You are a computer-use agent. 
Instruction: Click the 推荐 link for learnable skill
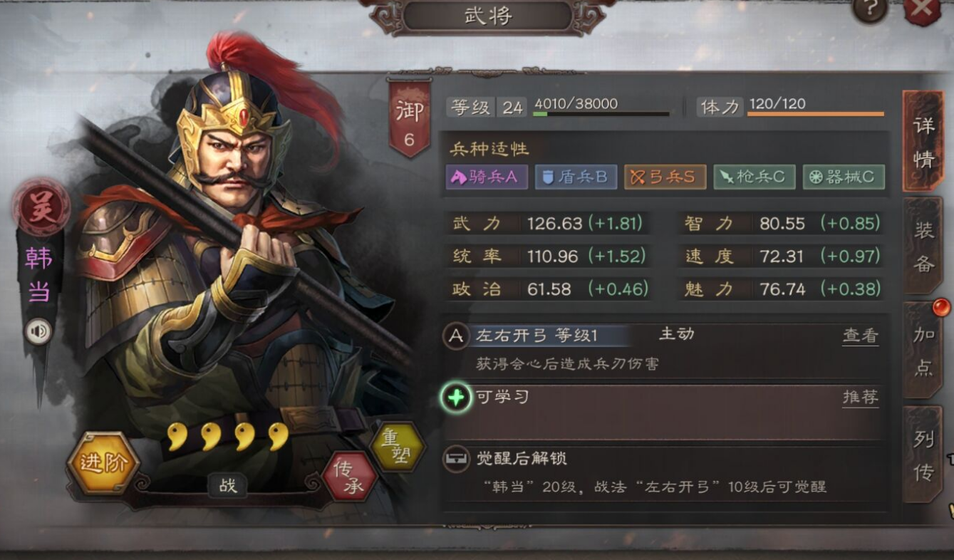click(x=860, y=397)
